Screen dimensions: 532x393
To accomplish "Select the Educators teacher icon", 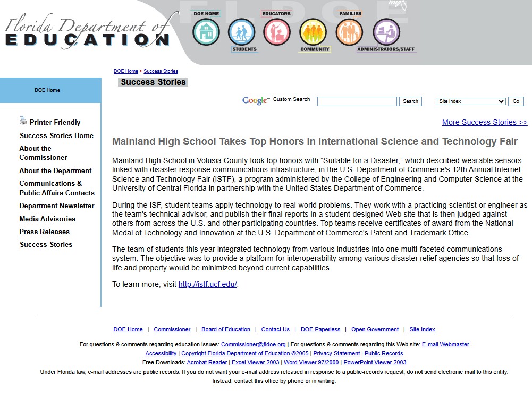I will 277,32.
